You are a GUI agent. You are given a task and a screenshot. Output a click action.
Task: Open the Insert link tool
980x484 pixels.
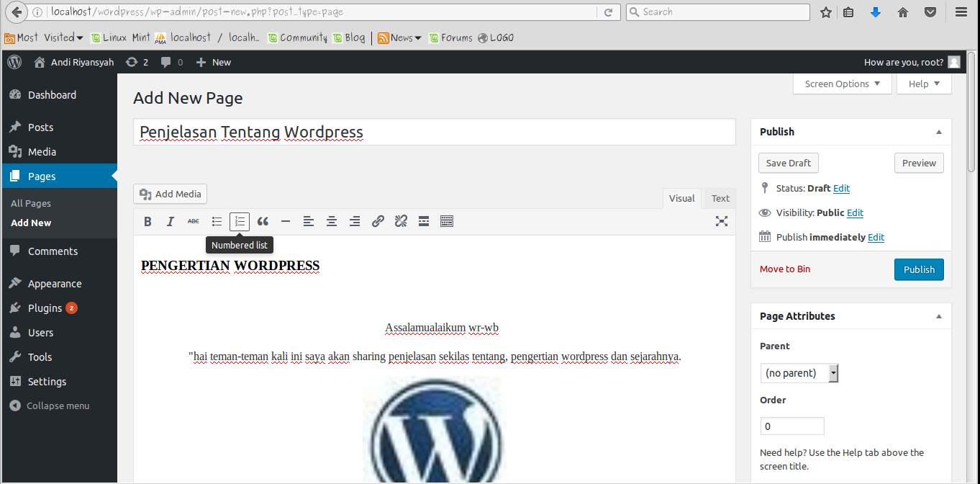click(378, 221)
